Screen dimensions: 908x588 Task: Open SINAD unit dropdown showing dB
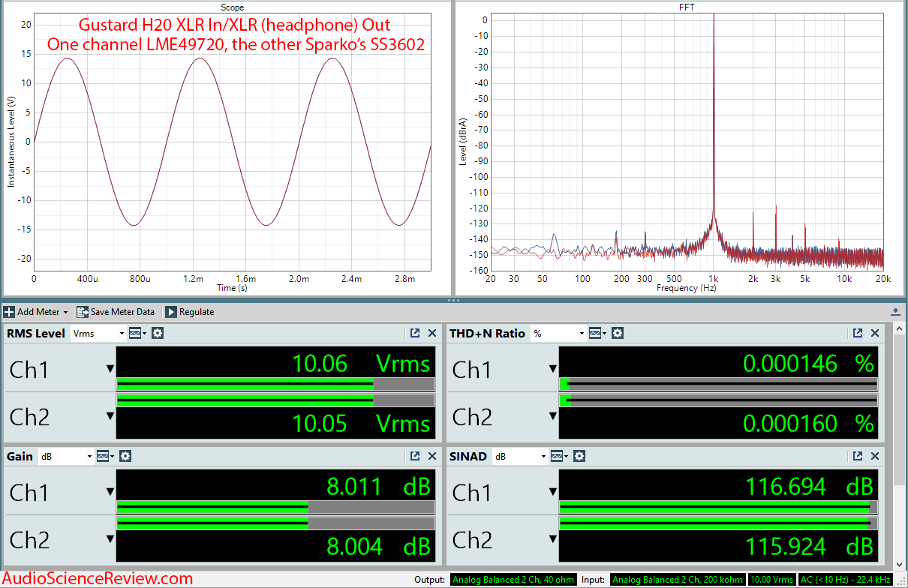[519, 456]
